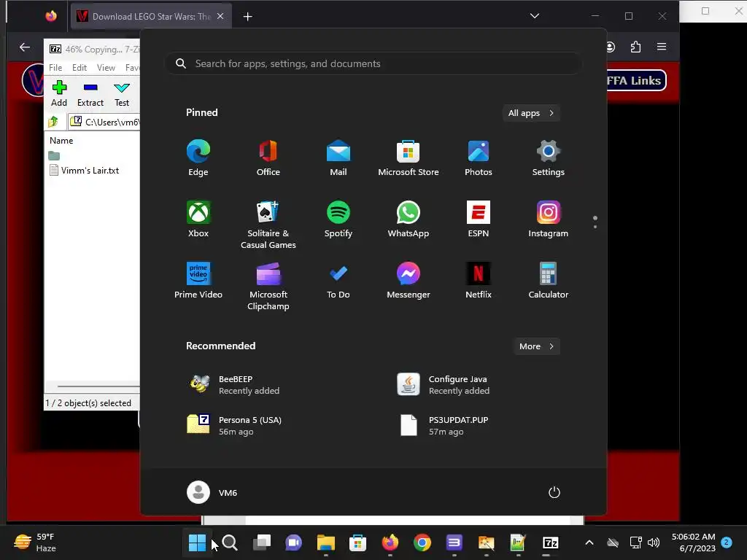Open the volume control in system tray
The height and width of the screenshot is (560, 747).
pos(654,542)
